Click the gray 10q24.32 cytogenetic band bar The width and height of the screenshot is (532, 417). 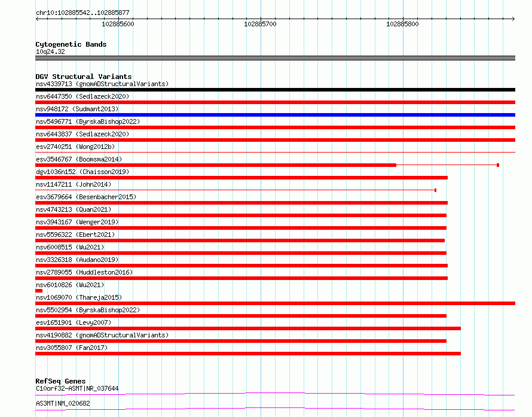[275, 58]
